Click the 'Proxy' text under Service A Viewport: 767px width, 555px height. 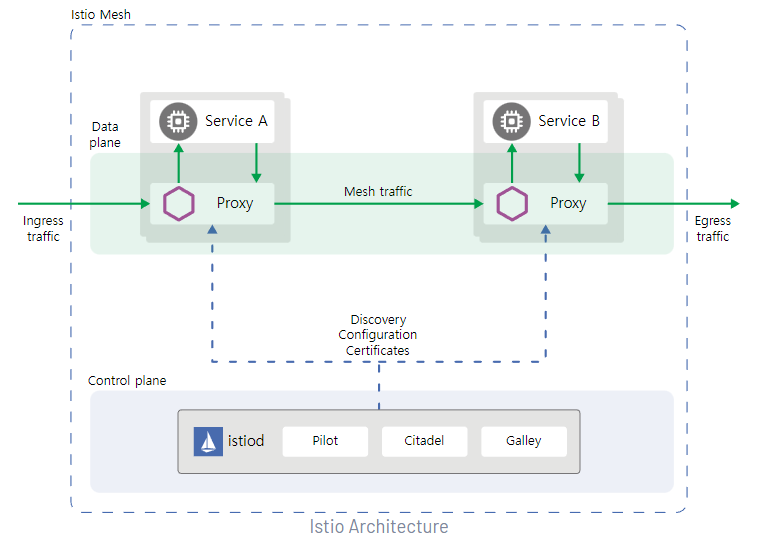click(235, 203)
